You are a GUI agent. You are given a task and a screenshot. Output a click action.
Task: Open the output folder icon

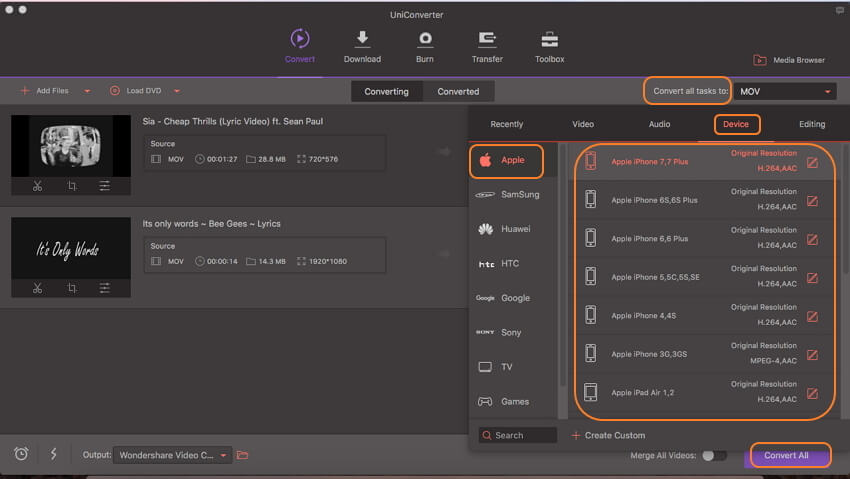(x=242, y=455)
